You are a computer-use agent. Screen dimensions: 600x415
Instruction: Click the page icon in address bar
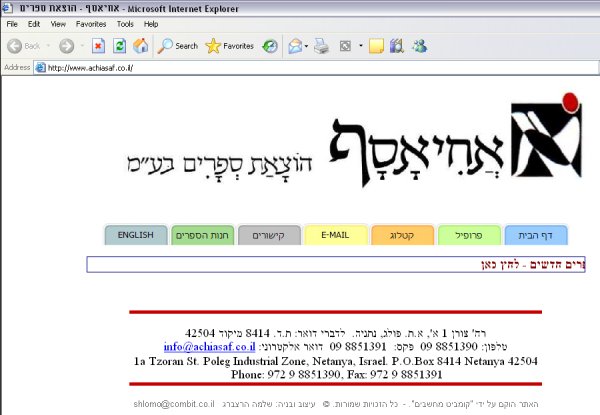[x=40, y=68]
